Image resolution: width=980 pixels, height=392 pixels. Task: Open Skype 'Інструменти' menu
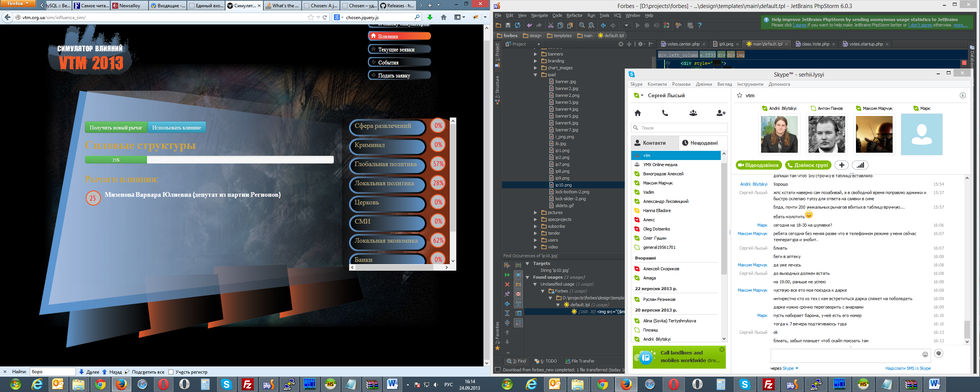(750, 84)
